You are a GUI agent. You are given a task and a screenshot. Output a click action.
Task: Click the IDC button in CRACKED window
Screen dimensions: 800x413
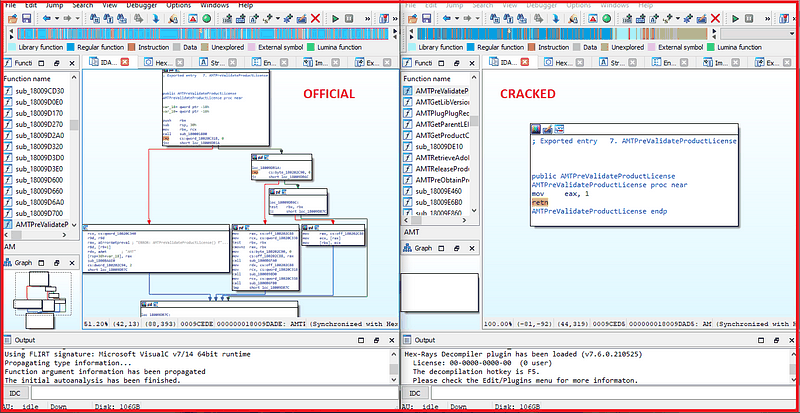click(x=415, y=393)
